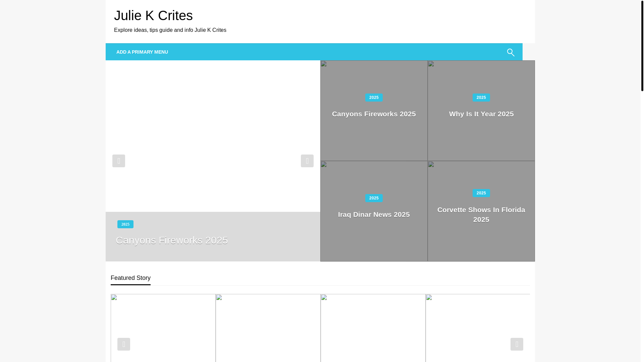The height and width of the screenshot is (362, 644).
Task: Click the page vertical scrollbar thumb
Action: point(642,46)
